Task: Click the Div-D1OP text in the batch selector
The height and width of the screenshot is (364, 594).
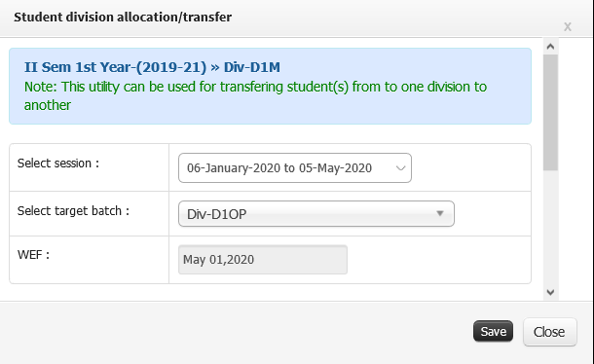Action: [217, 214]
